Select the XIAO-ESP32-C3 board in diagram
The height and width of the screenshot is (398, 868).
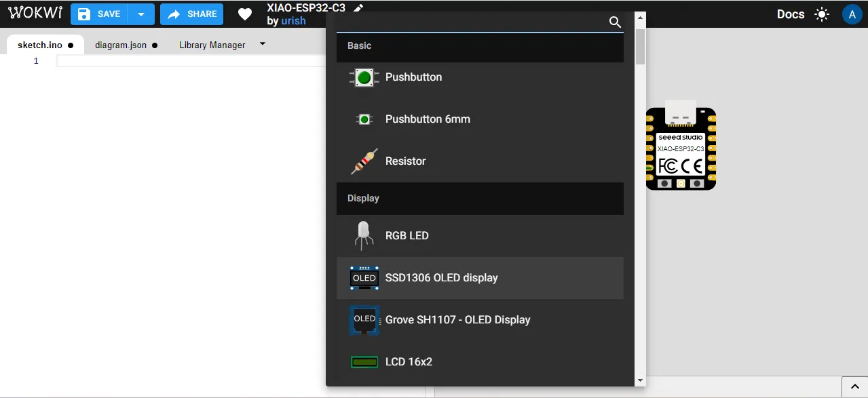click(x=681, y=144)
